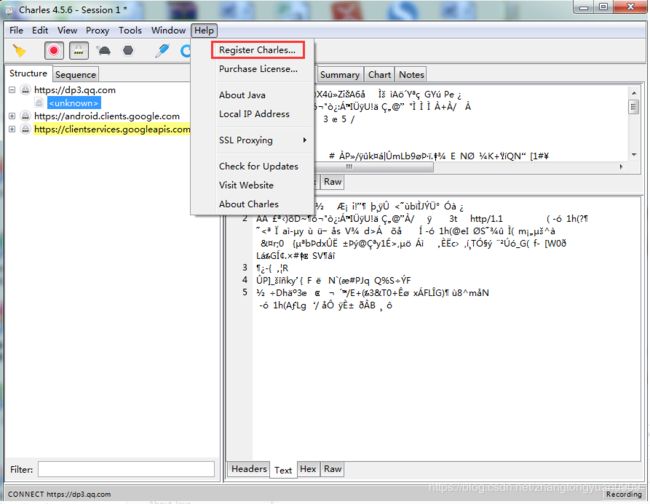Screen dimensions: 650x504
Task: Click upper pane scroll up arrow
Action: [x=633, y=92]
